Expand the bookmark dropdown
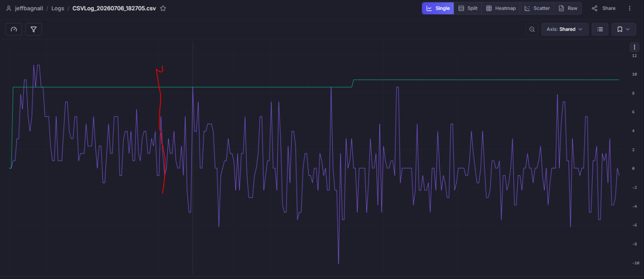 [623, 30]
